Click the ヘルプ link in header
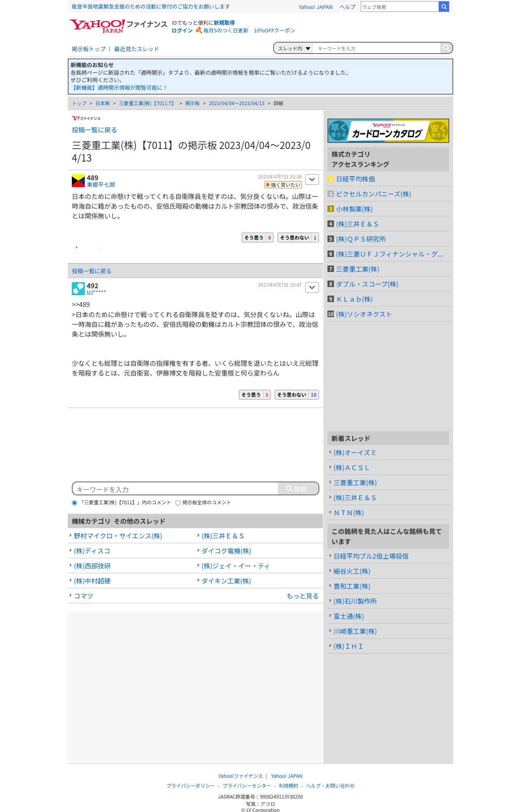This screenshot has height=812, width=521. point(347,7)
